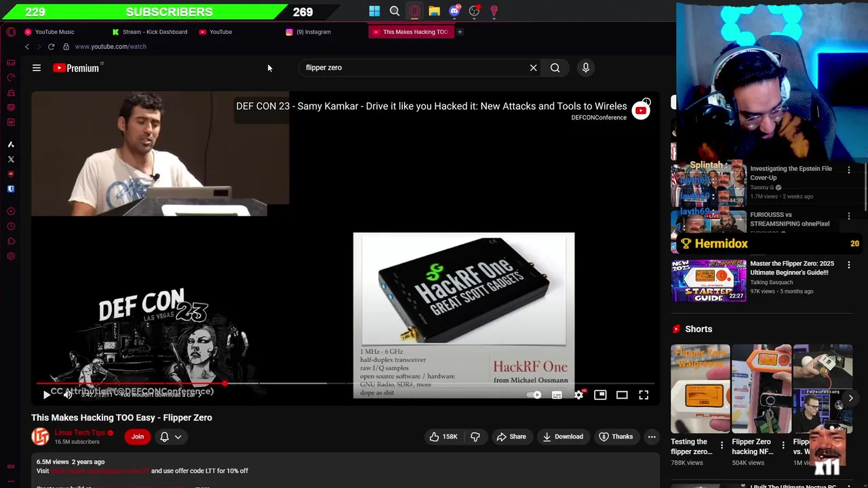
Task: Open the DEFCONConference channel watermark
Action: [x=641, y=110]
